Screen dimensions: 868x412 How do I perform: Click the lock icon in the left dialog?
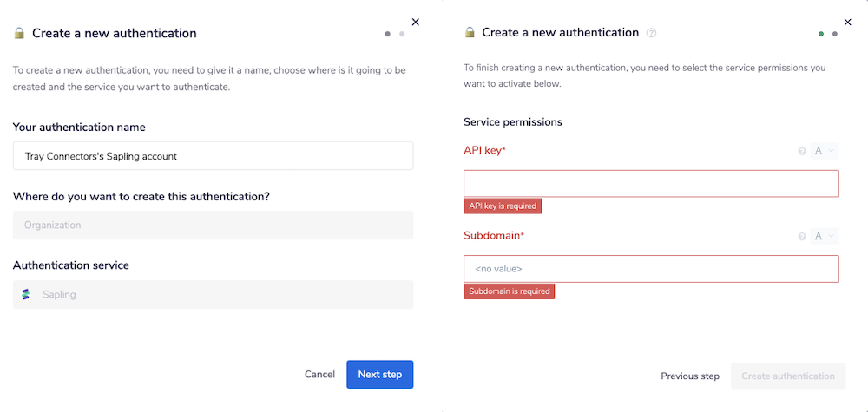(x=19, y=34)
